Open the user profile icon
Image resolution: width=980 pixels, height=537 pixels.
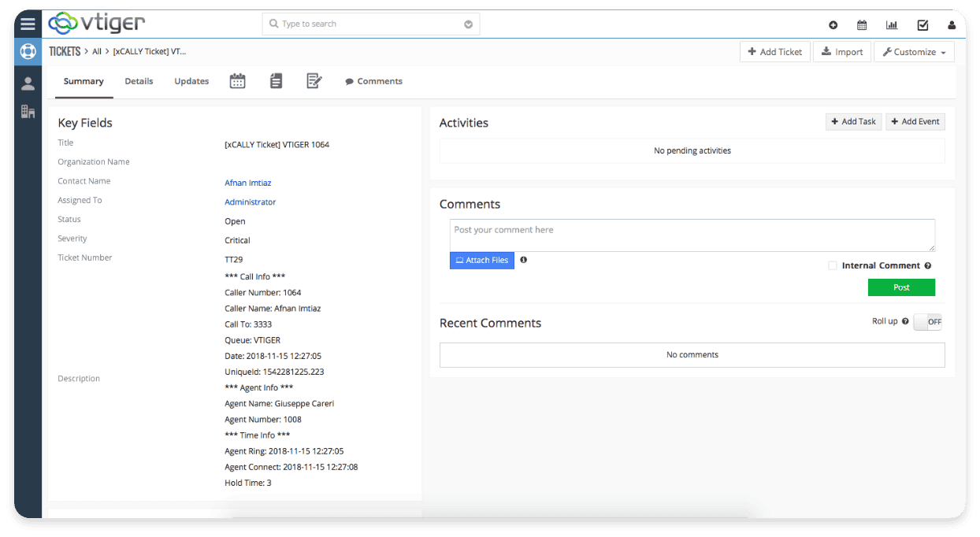952,25
